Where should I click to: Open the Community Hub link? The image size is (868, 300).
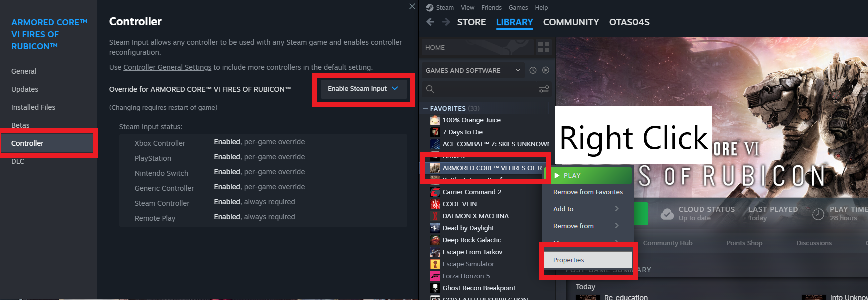[x=668, y=243]
